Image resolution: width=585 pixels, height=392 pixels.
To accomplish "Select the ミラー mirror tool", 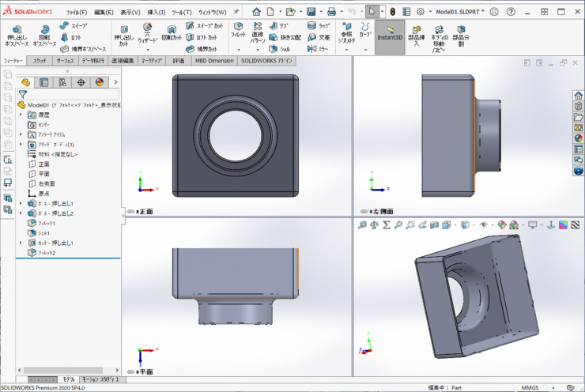I will click(x=319, y=48).
